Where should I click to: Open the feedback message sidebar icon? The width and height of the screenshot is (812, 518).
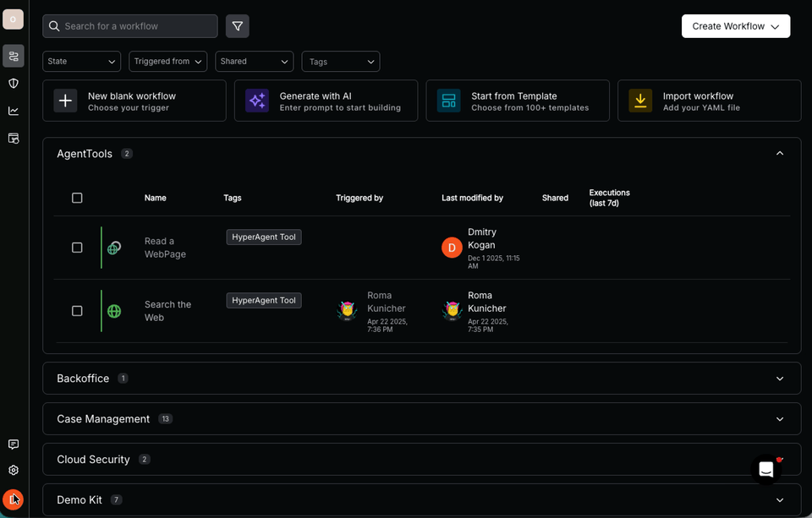[14, 444]
